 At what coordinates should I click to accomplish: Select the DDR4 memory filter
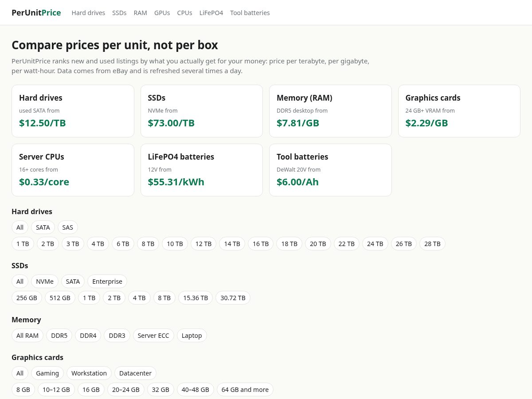[x=88, y=336]
